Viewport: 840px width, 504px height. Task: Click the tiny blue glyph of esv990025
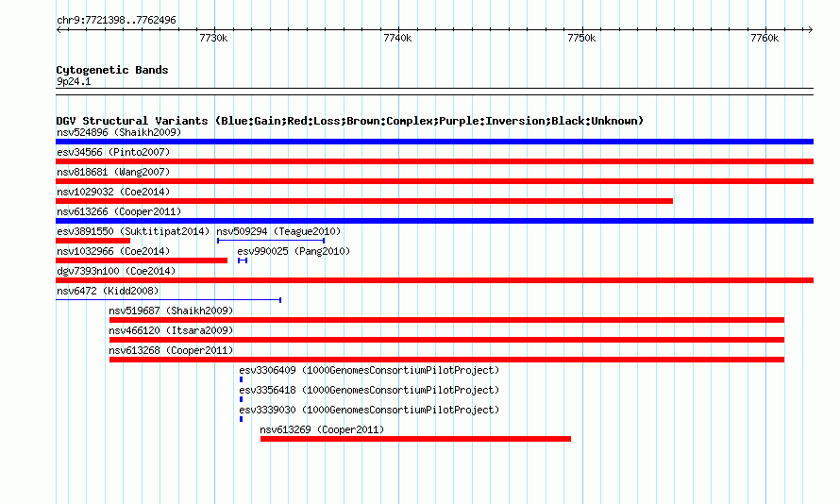(243, 260)
